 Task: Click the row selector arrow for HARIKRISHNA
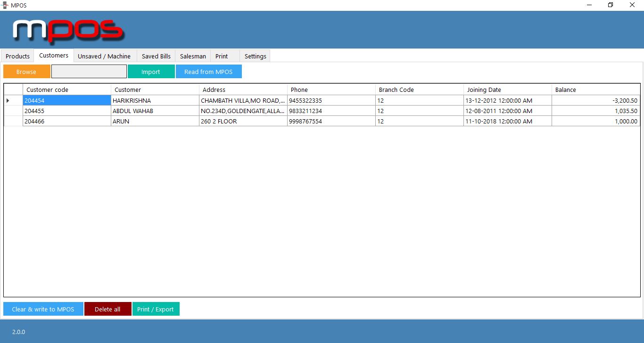click(x=8, y=100)
